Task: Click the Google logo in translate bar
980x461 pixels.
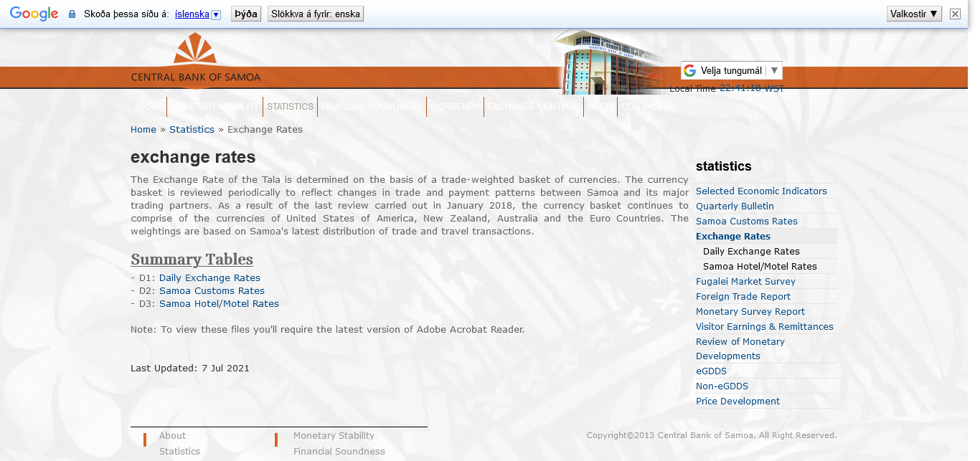Action: (x=34, y=14)
